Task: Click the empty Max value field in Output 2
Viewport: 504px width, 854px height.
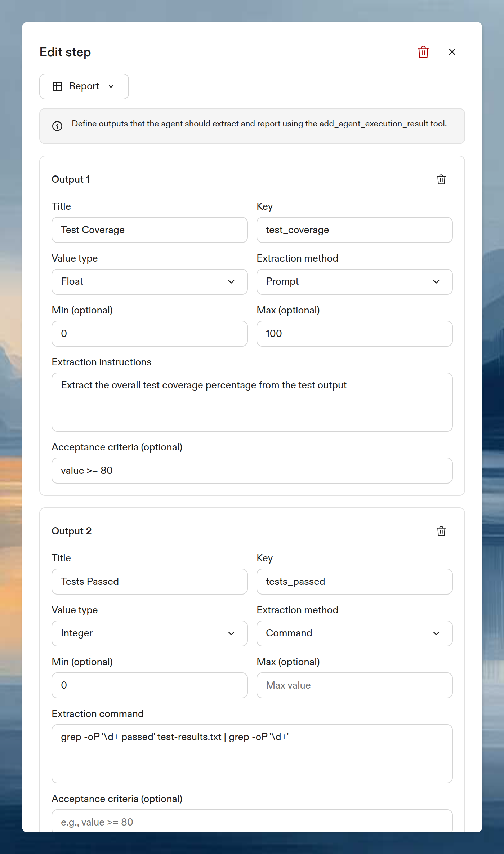Action: coord(354,685)
